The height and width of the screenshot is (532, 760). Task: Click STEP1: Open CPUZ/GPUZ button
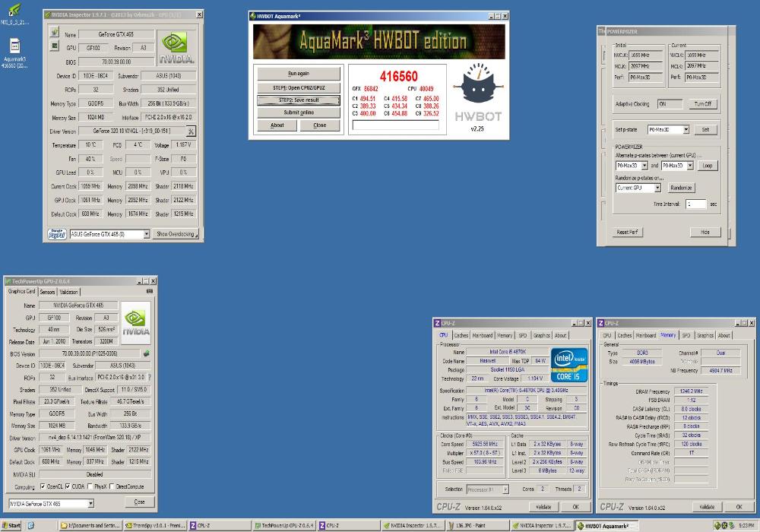[299, 87]
